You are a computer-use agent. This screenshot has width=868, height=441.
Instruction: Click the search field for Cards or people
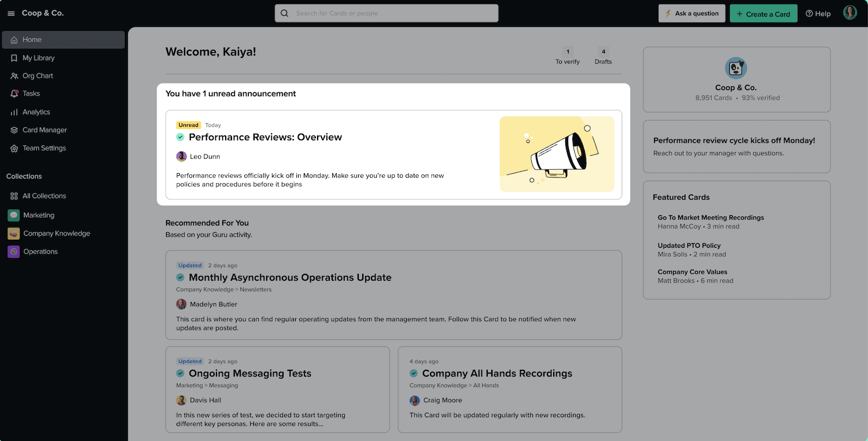pos(386,13)
